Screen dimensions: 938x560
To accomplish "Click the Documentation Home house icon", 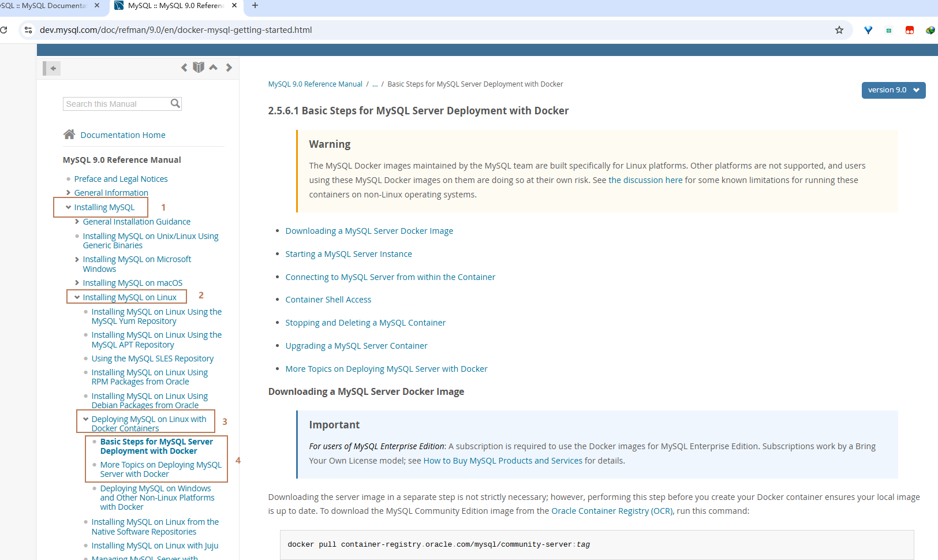I will [69, 134].
